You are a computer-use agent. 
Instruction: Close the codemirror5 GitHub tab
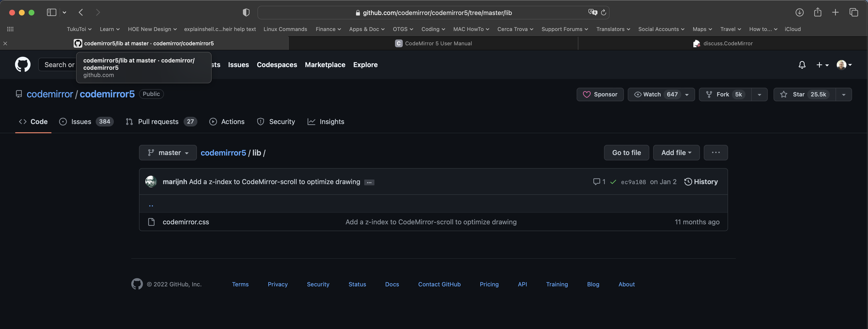click(5, 43)
